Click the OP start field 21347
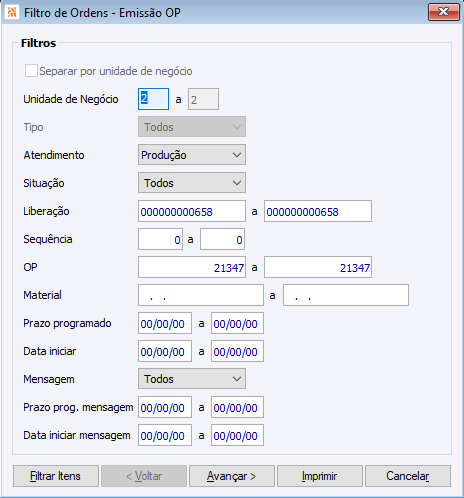The height and width of the screenshot is (498, 464). click(192, 267)
